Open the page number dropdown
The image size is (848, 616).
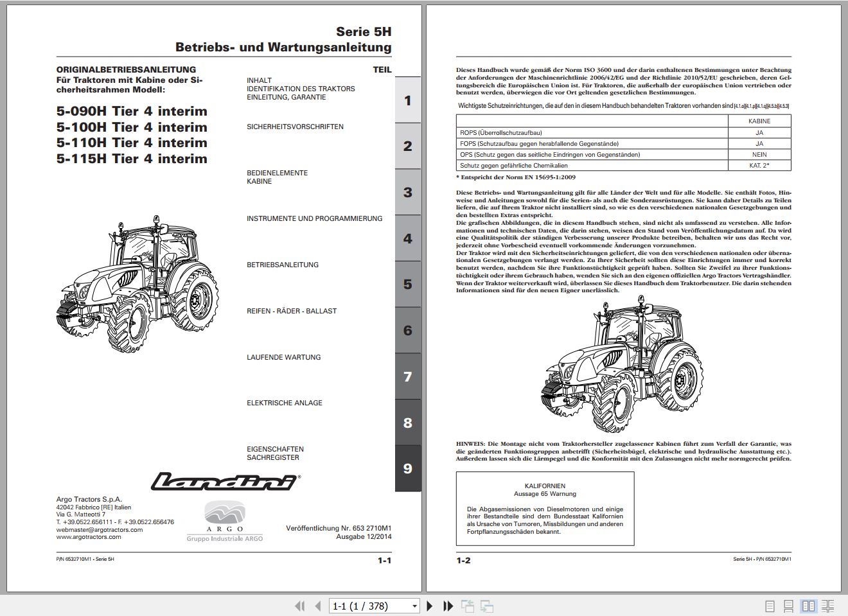tap(414, 606)
